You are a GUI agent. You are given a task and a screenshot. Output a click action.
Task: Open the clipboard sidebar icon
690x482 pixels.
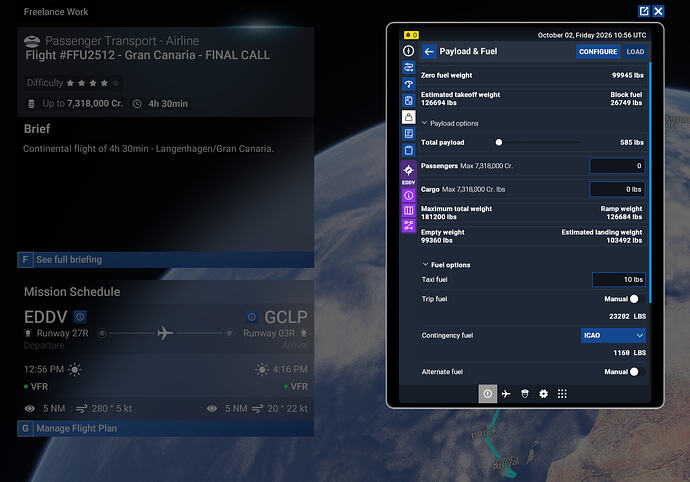(408, 151)
